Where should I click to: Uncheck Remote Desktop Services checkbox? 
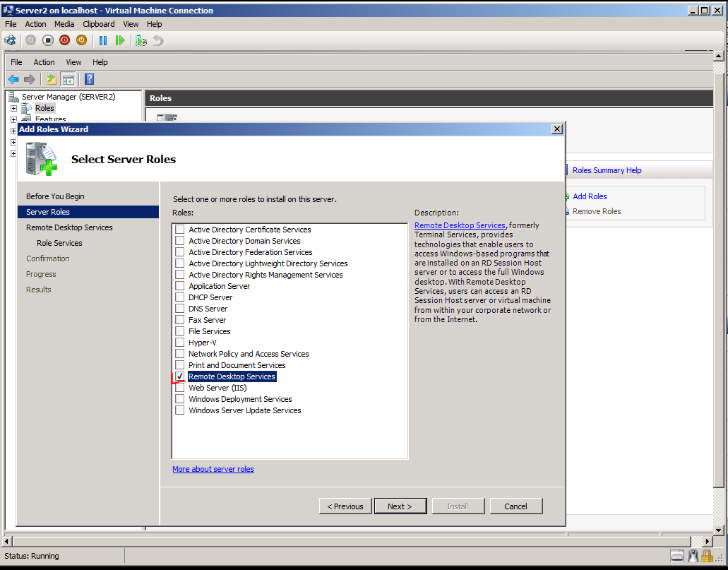pyautogui.click(x=179, y=376)
